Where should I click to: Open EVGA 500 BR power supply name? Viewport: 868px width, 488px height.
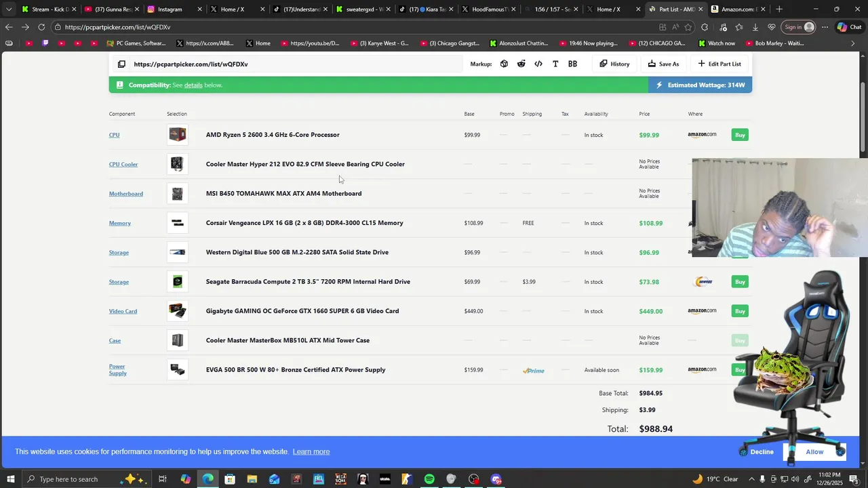[x=296, y=370]
